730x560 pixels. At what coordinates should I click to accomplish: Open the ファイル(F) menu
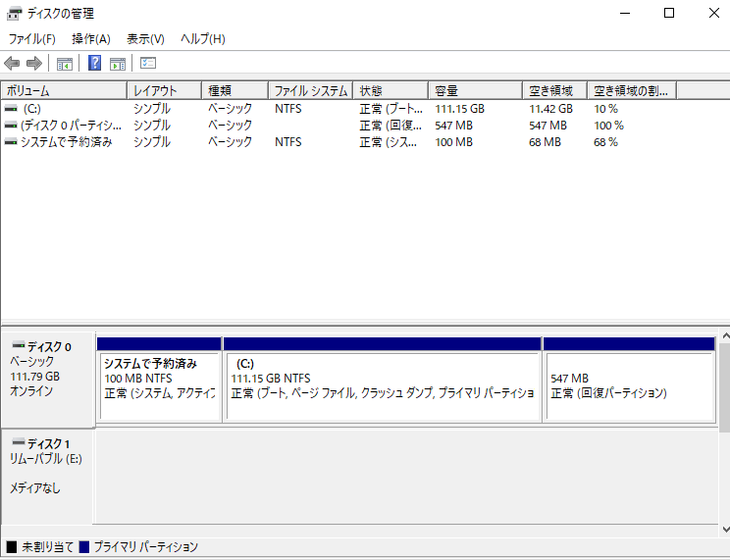(31, 39)
